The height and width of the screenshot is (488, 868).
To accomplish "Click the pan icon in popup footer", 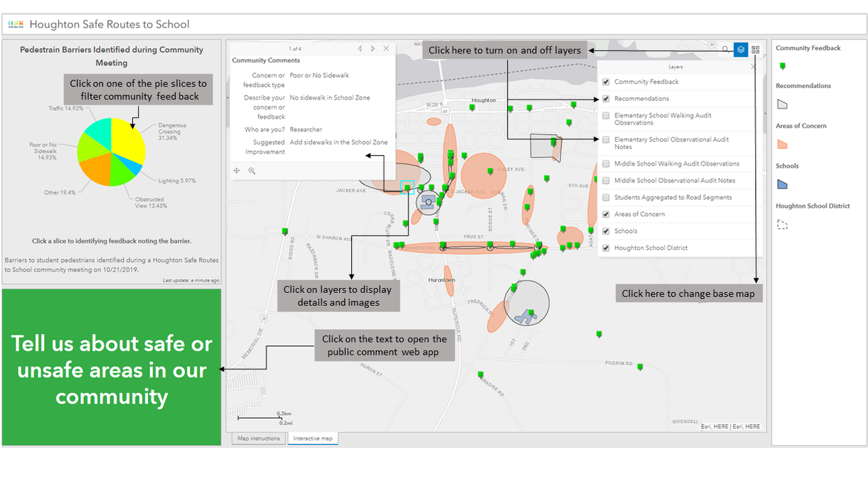I will pos(237,171).
